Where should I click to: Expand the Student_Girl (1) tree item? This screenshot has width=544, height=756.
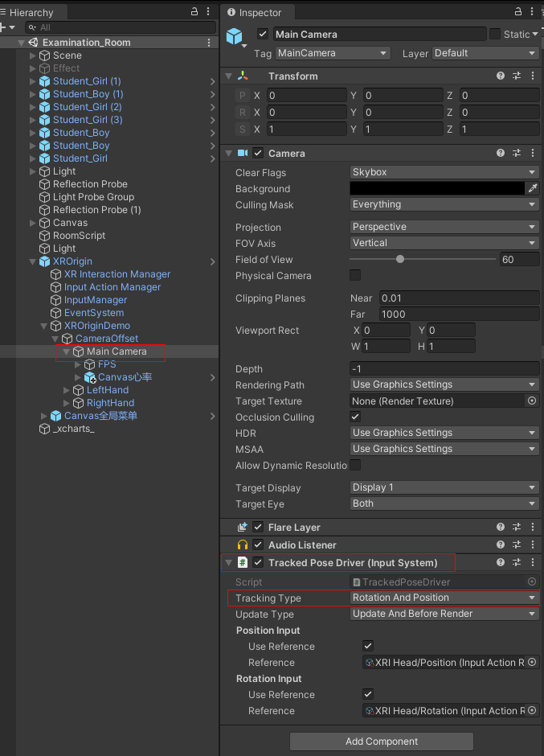pos(33,81)
